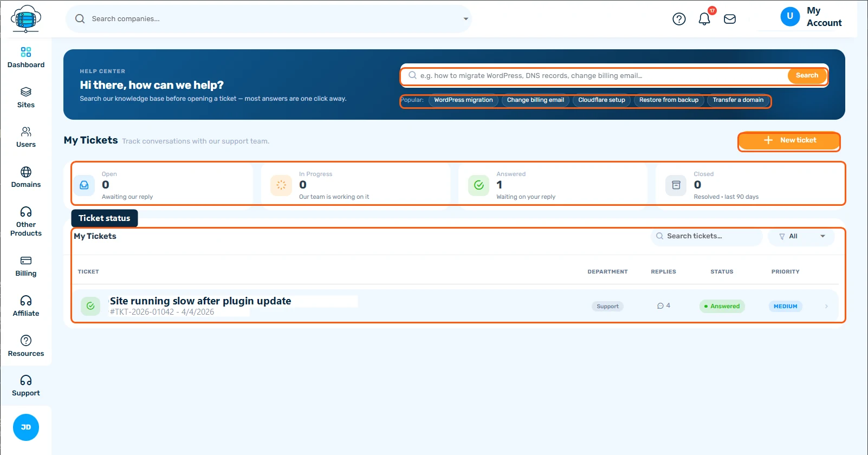Click the magnifier icon in Search companies
Viewport: 868px width, 455px height.
pyautogui.click(x=80, y=19)
